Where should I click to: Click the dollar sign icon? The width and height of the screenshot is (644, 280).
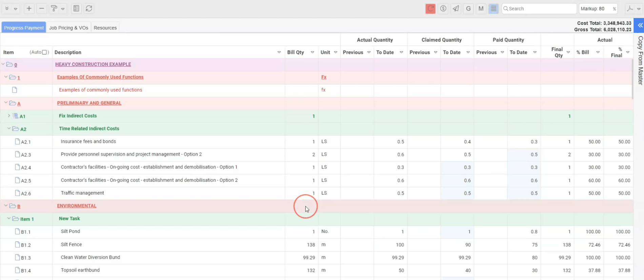click(443, 8)
